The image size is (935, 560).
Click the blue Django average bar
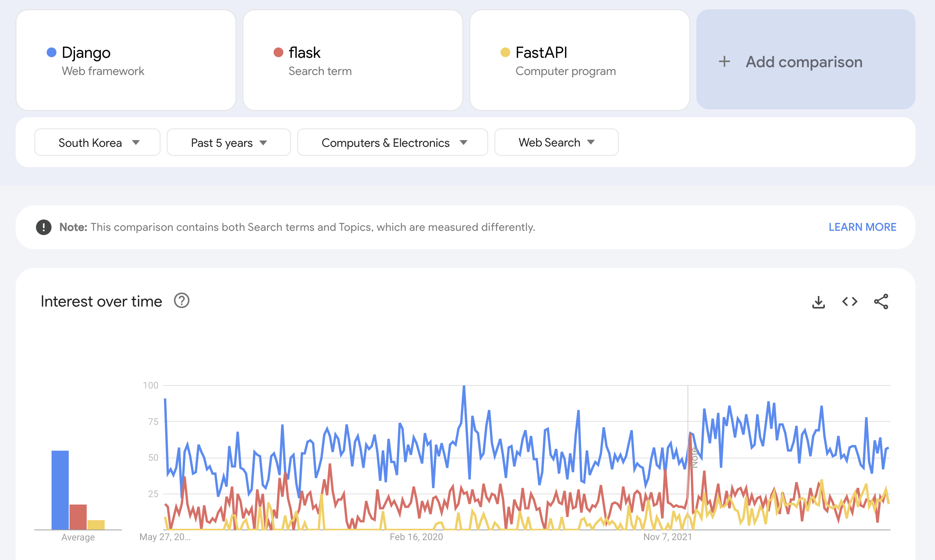(x=60, y=490)
